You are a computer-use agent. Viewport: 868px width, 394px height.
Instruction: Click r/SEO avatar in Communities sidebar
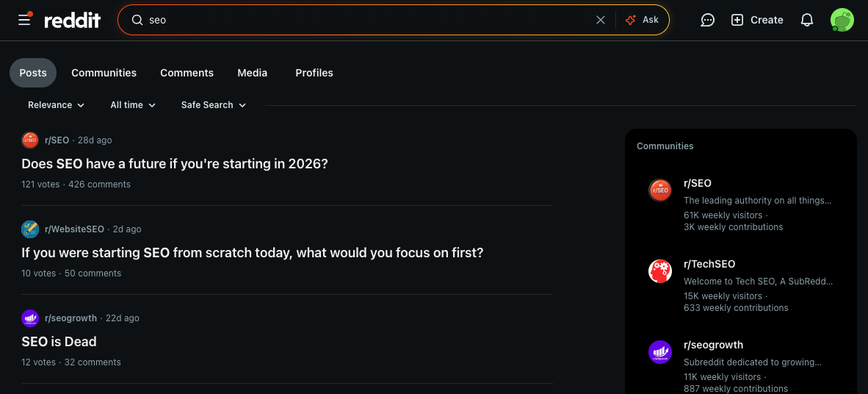(x=660, y=190)
